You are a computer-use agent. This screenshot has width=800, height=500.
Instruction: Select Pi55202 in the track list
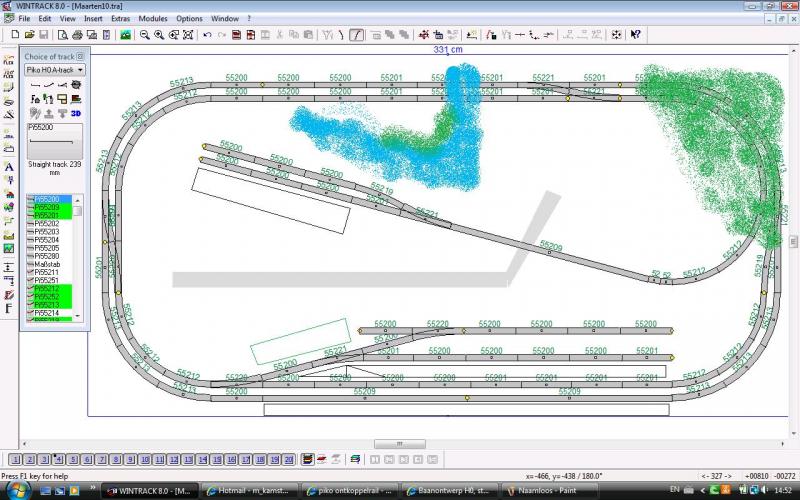coord(49,223)
